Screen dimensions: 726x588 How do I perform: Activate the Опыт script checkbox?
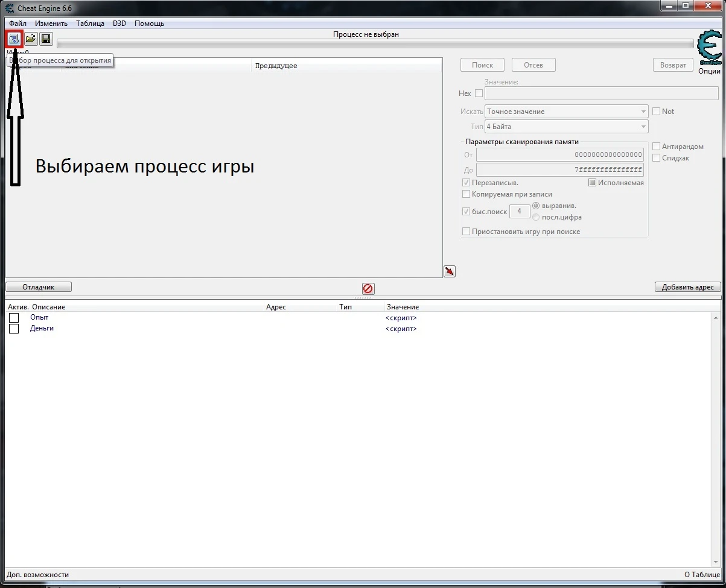coord(14,317)
